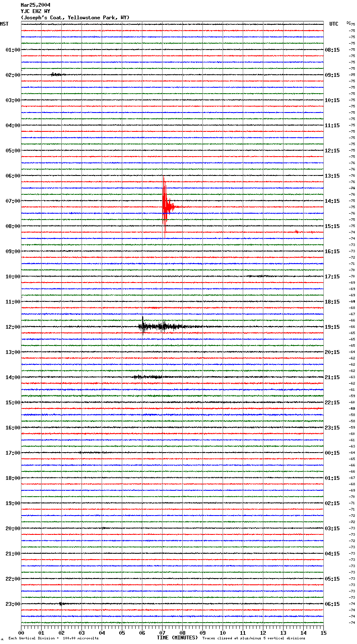Select the 17:00 MST time label
357x644 pixels.
[x=13, y=453]
